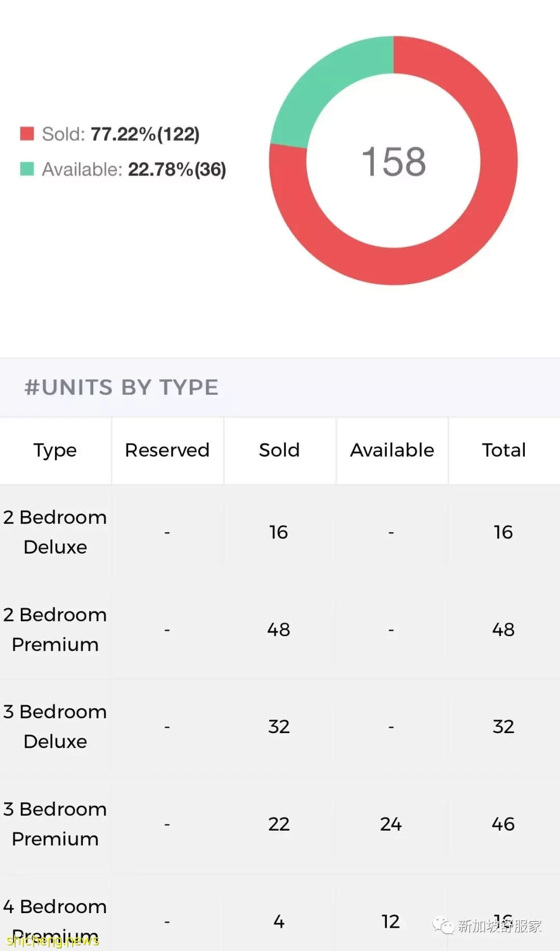Sort by the Sold column header
Viewport: 560px width, 951px height.
coord(279,450)
